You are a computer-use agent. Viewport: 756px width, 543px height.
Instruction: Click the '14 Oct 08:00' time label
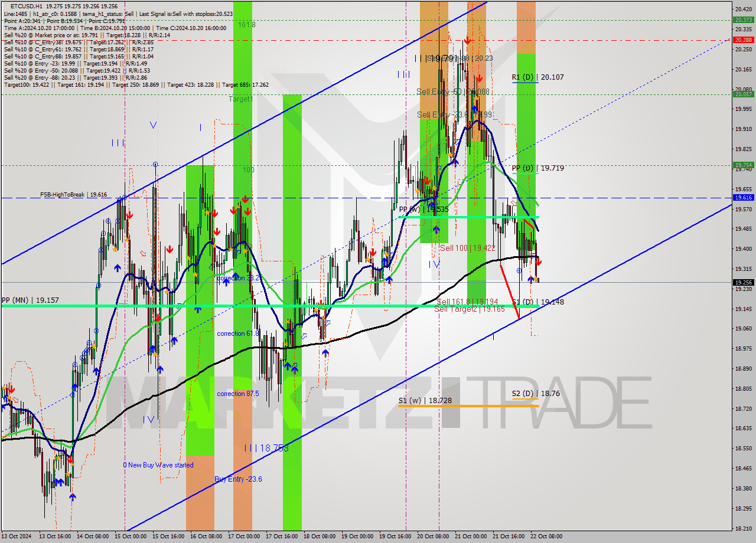pos(93,537)
